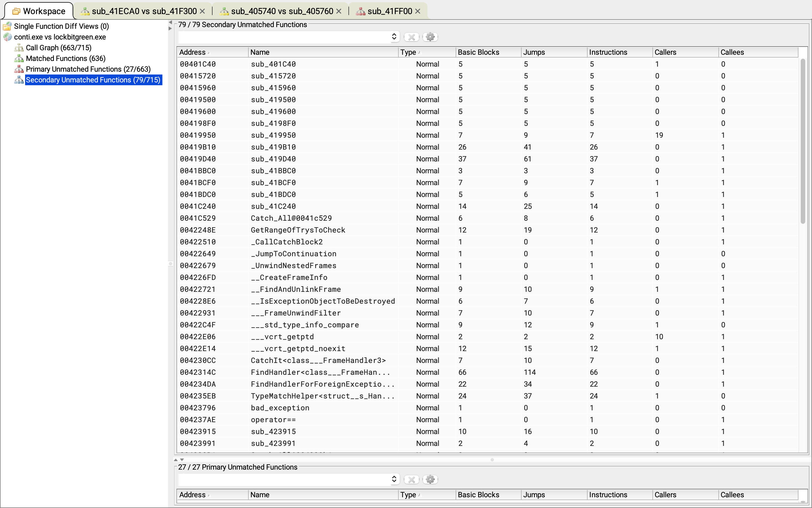Sort secondary table by Callees column

758,52
